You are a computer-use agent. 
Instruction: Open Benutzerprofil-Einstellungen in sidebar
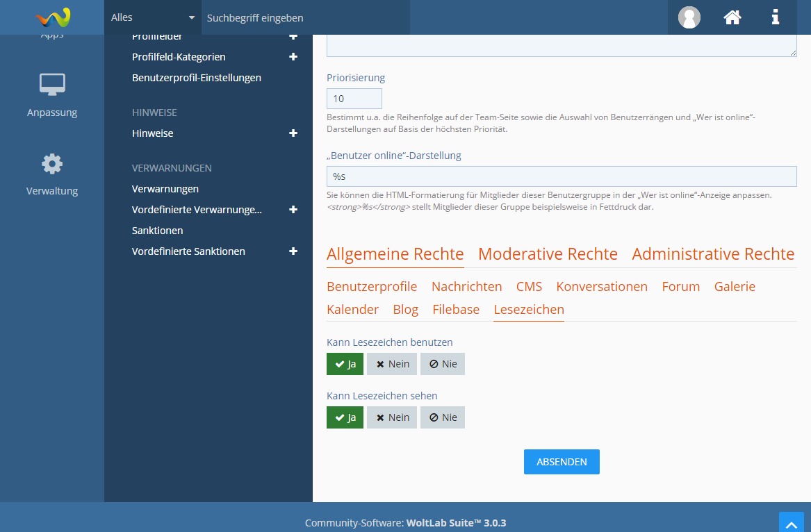197,78
